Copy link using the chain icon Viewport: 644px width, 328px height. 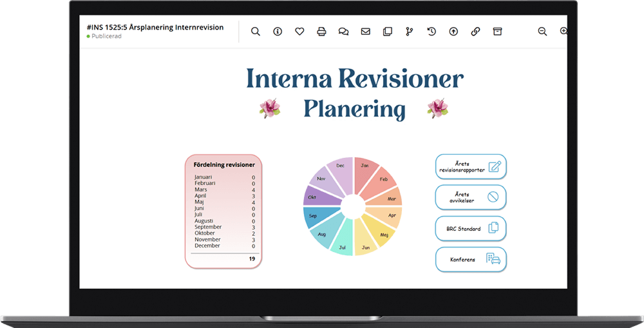tap(475, 32)
